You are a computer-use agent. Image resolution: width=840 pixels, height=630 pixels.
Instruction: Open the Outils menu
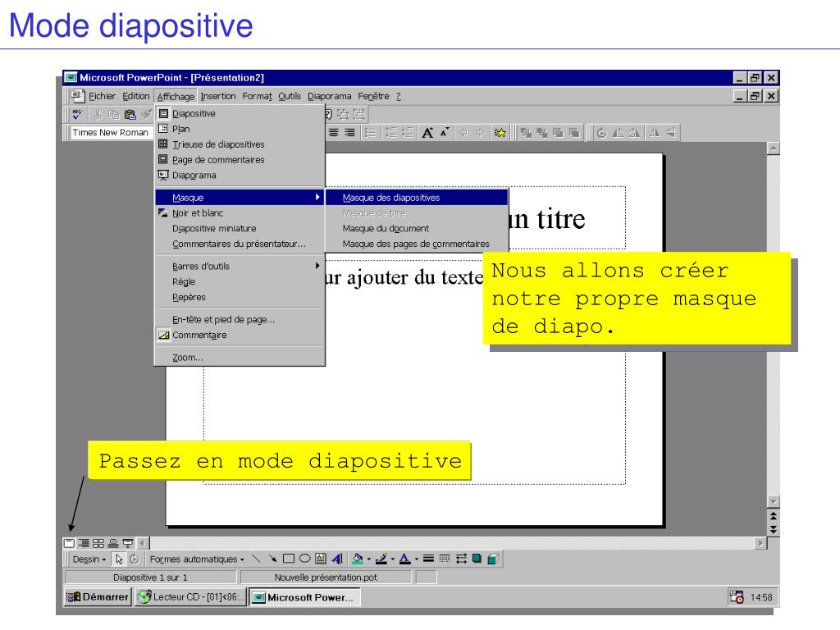(x=290, y=97)
